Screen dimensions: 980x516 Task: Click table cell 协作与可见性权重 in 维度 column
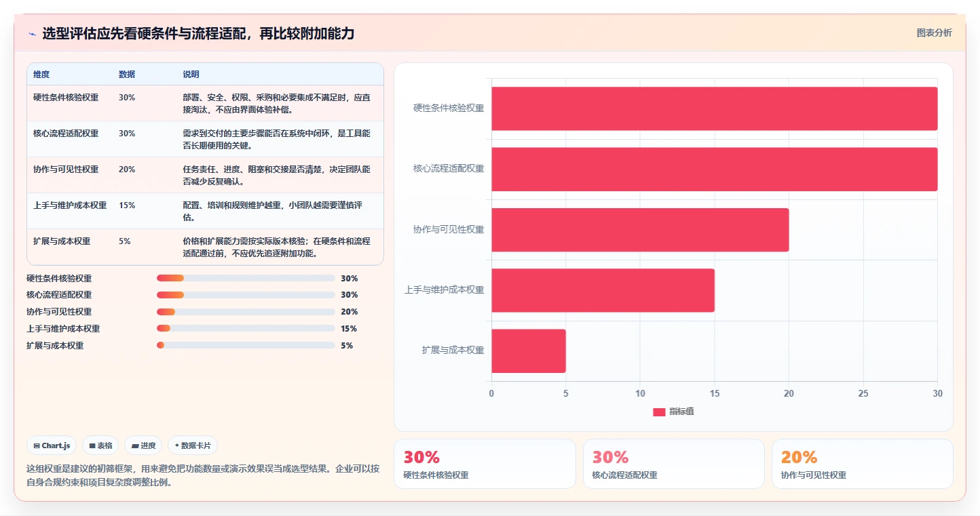[66, 169]
